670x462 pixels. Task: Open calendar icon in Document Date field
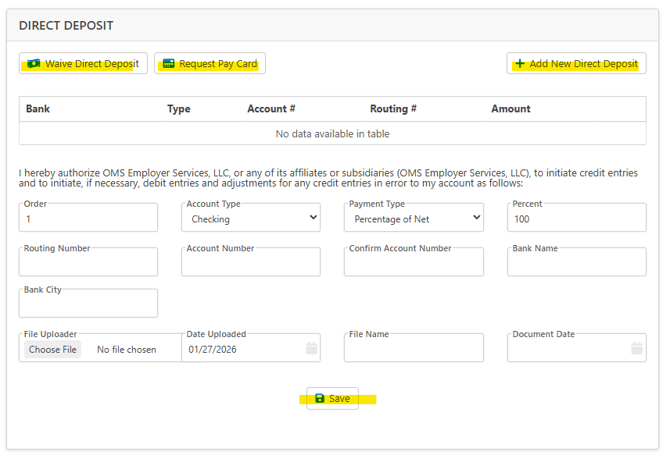[x=637, y=349]
